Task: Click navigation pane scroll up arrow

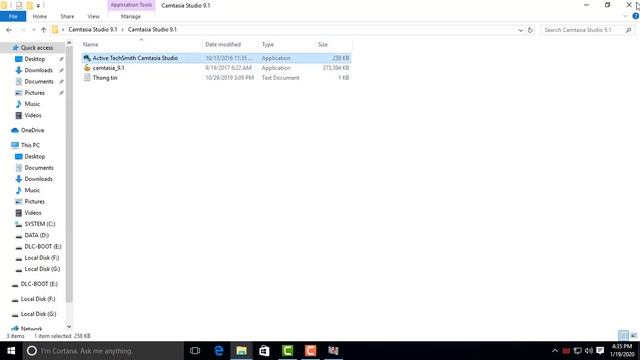Action: (69, 43)
